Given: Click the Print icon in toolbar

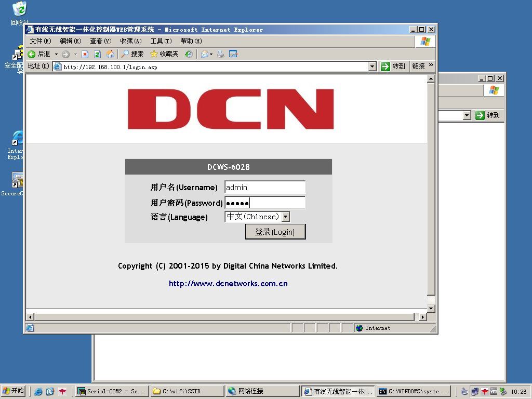Looking at the screenshot, I should (220, 54).
